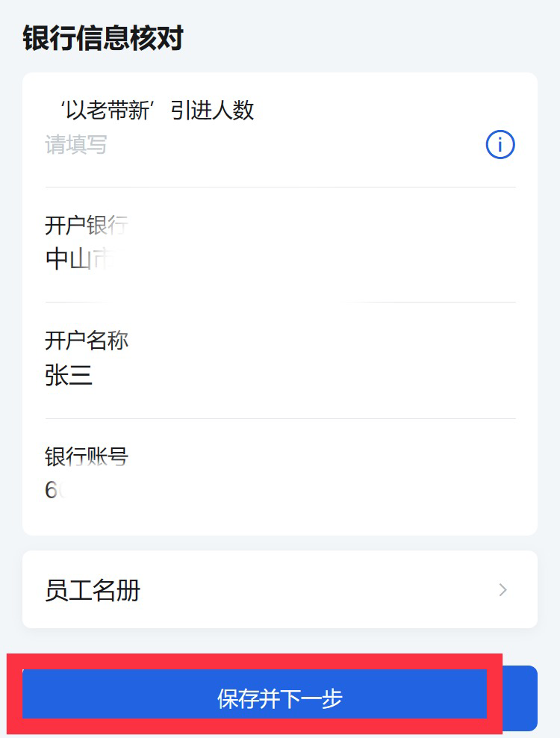560x738 pixels.
Task: Open the blue info icon beside 请填写
Action: coord(500,144)
